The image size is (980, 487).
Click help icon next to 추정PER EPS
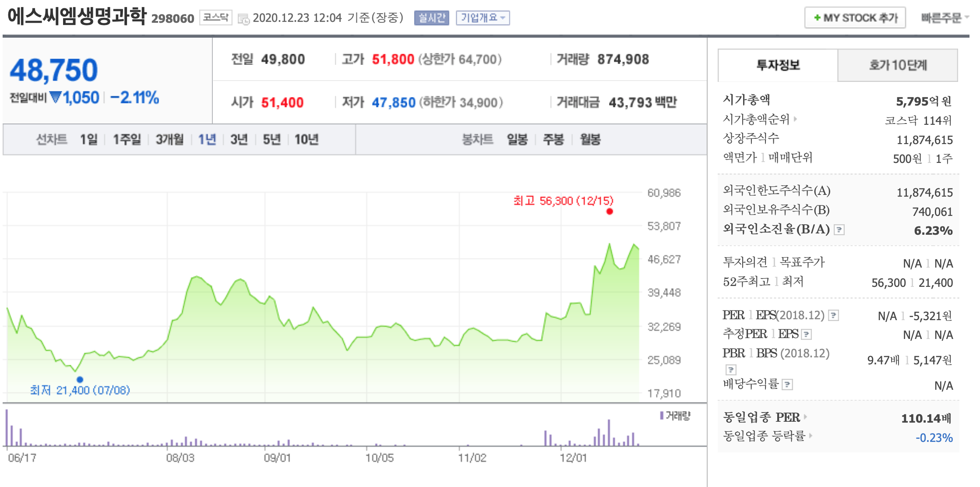click(806, 335)
